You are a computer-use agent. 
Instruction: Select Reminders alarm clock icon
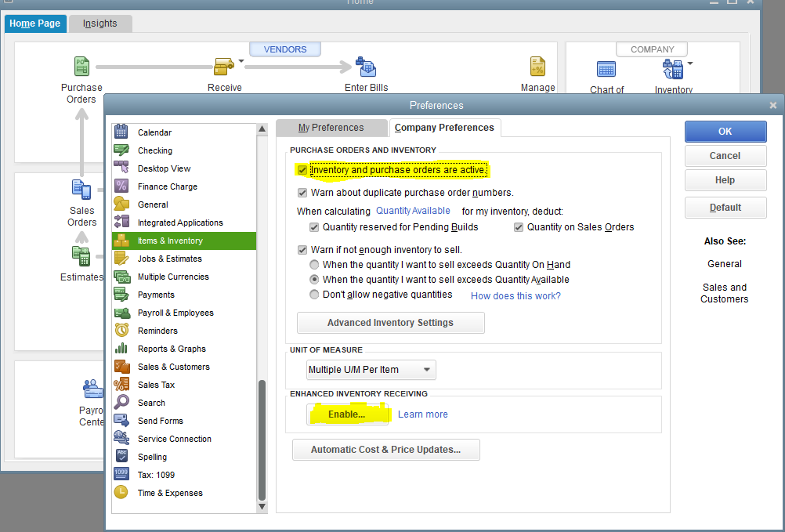[121, 330]
